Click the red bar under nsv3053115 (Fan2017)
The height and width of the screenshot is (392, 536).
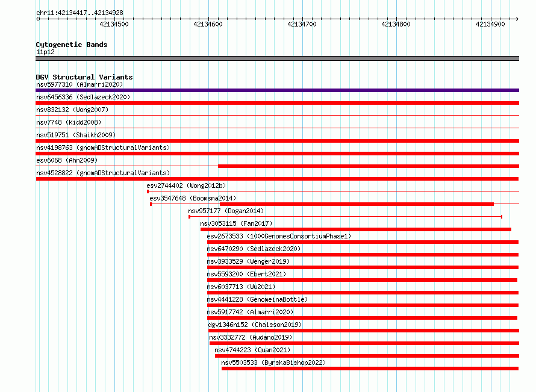(x=356, y=229)
